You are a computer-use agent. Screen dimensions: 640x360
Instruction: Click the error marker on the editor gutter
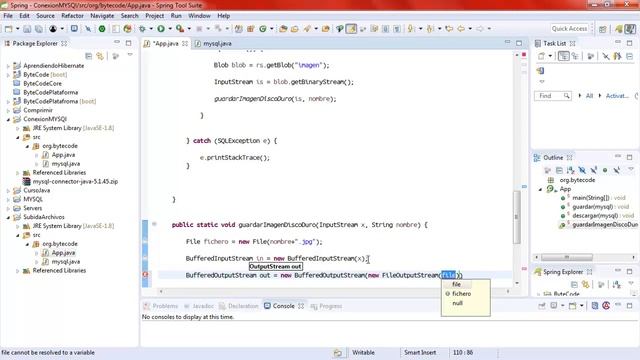click(x=145, y=275)
